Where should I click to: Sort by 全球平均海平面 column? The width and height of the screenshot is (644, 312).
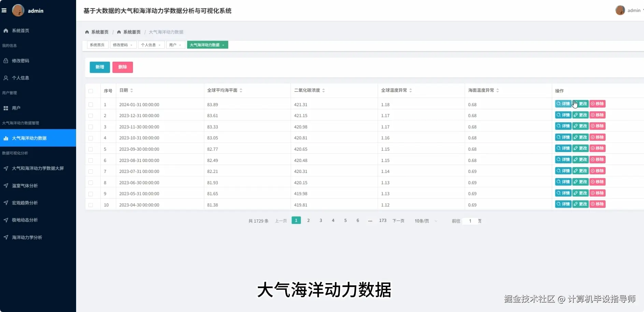(x=241, y=90)
